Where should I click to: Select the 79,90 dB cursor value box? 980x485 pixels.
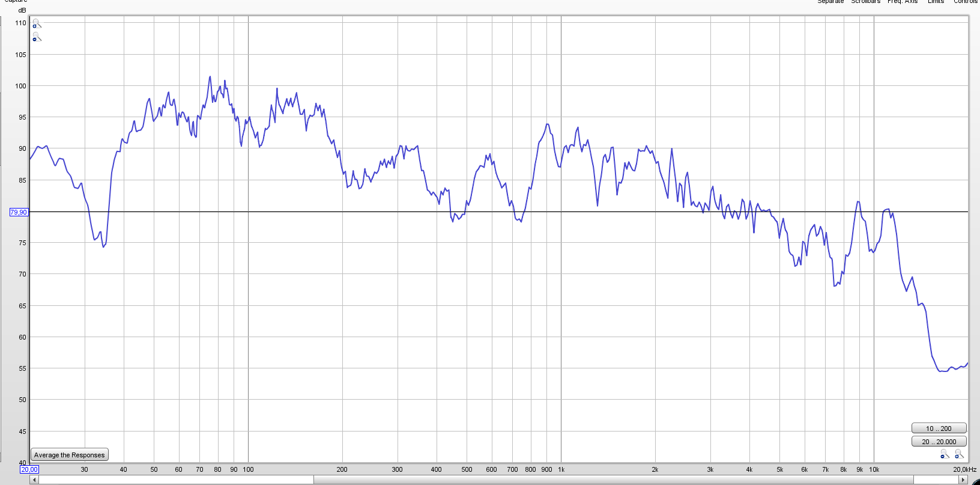(x=19, y=212)
